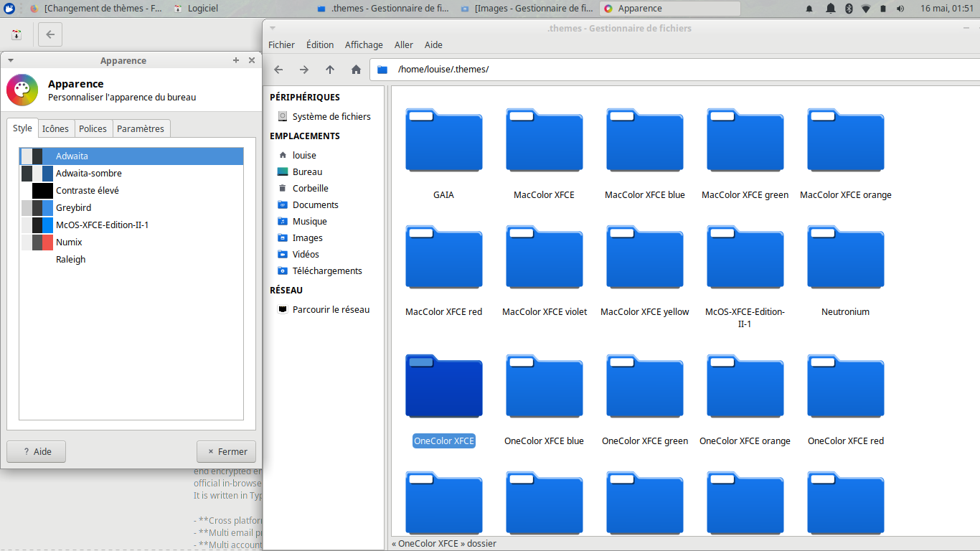Click the larger notification bell beside Bluetooth

point(831,9)
